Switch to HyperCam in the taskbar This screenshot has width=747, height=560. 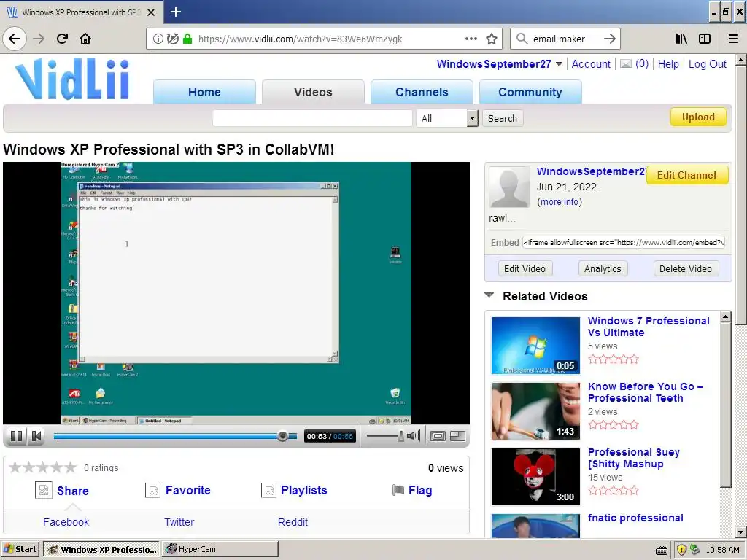click(220, 549)
